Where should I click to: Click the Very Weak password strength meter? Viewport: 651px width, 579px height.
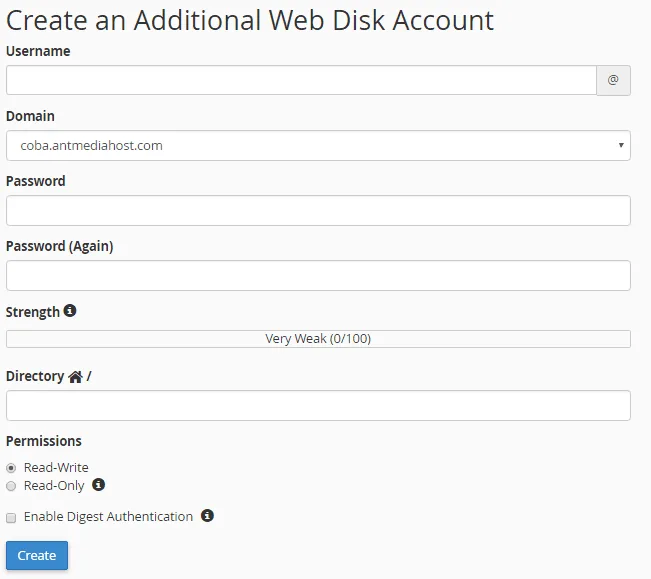point(318,339)
